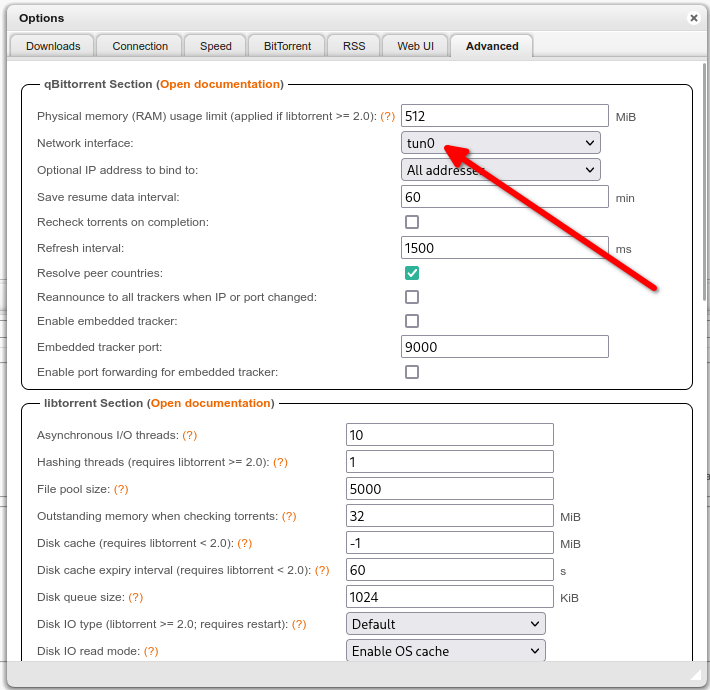This screenshot has height=690, width=710.
Task: Click Outstanding memory when checking torrents field
Action: click(x=450, y=516)
